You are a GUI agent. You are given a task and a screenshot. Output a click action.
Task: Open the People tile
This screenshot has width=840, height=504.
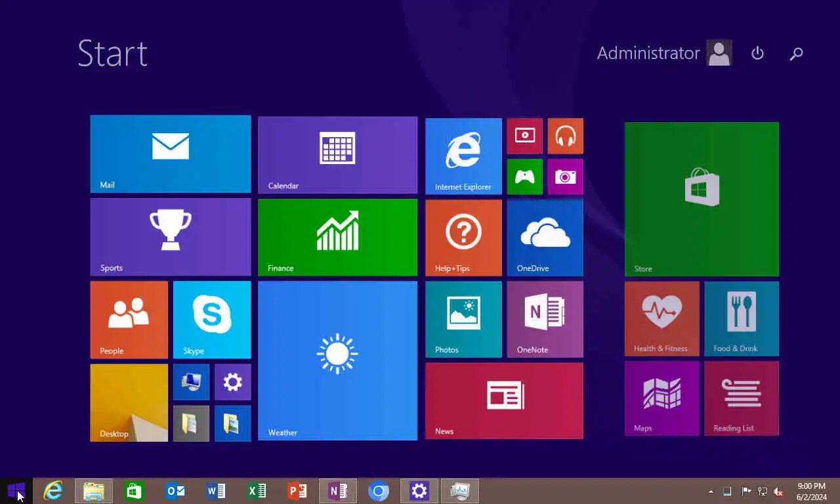(129, 320)
